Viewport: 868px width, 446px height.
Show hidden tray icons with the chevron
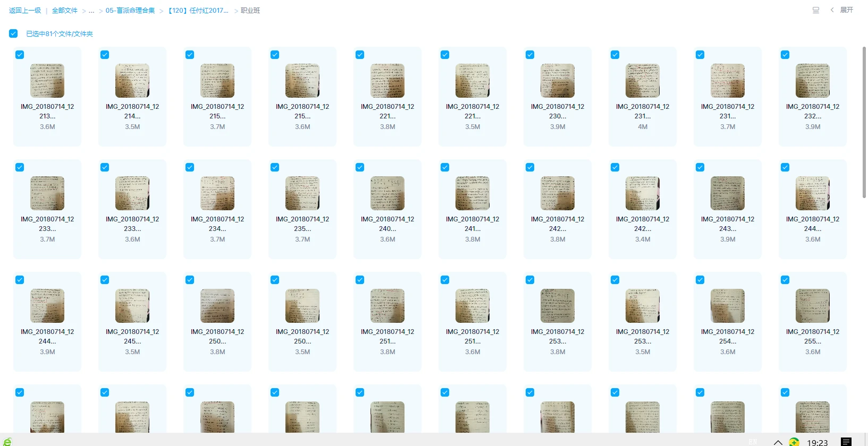click(778, 442)
